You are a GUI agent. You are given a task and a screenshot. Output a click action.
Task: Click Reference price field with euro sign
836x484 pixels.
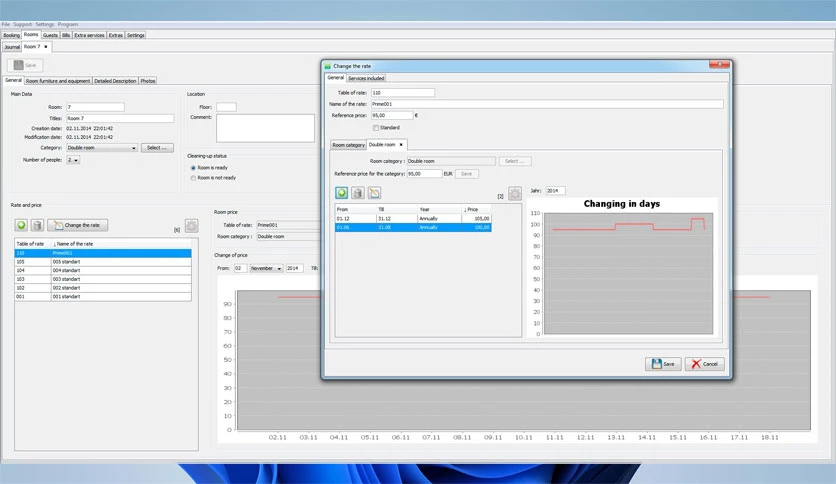pos(392,115)
